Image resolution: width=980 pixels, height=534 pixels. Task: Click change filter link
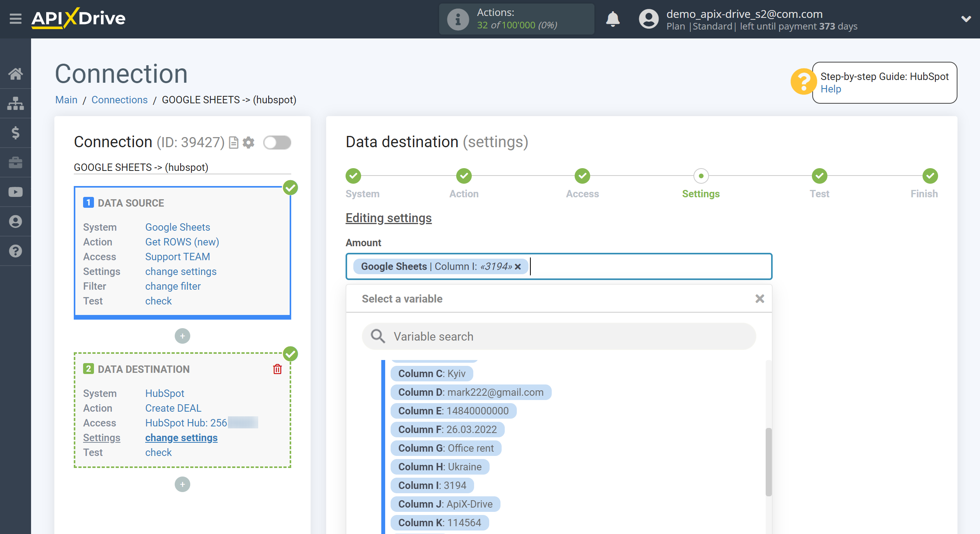click(173, 286)
